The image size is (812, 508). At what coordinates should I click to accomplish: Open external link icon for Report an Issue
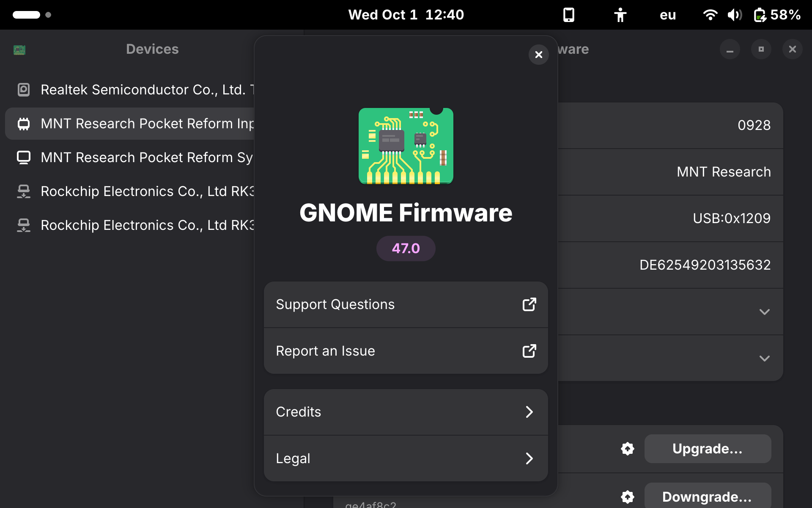[529, 351]
